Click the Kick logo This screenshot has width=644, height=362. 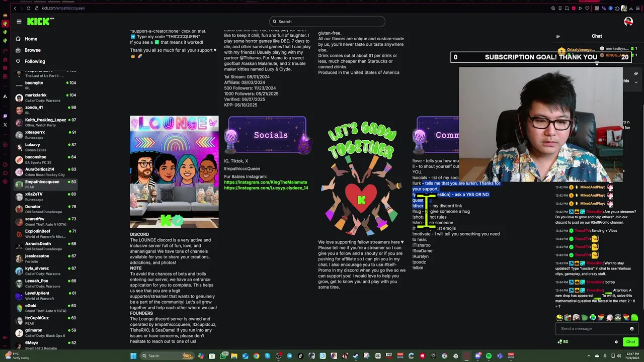(41, 21)
